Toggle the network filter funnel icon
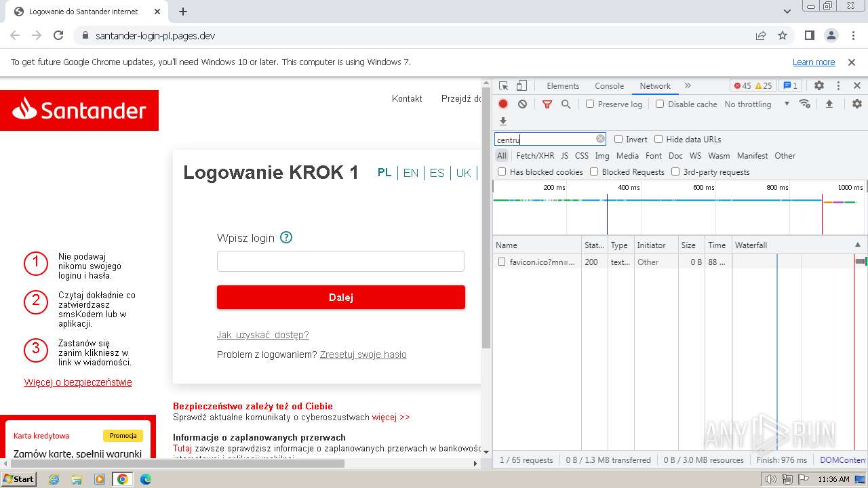 click(x=547, y=104)
